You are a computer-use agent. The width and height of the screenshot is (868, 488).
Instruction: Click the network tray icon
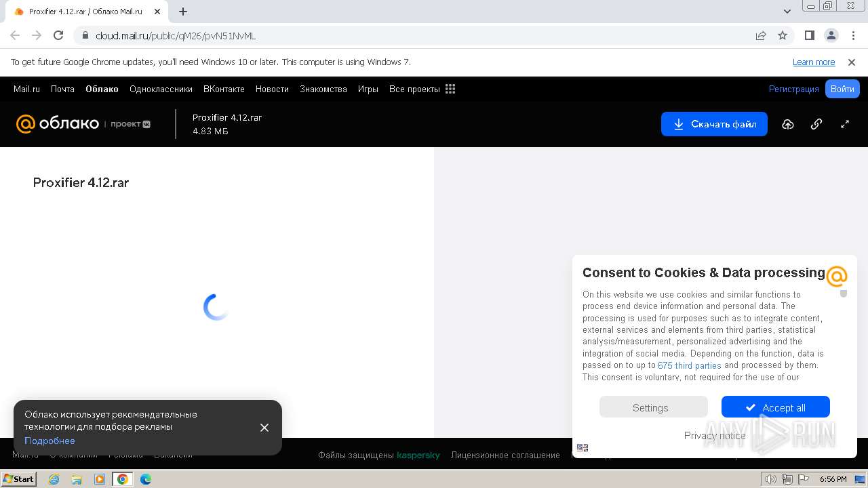(x=787, y=479)
